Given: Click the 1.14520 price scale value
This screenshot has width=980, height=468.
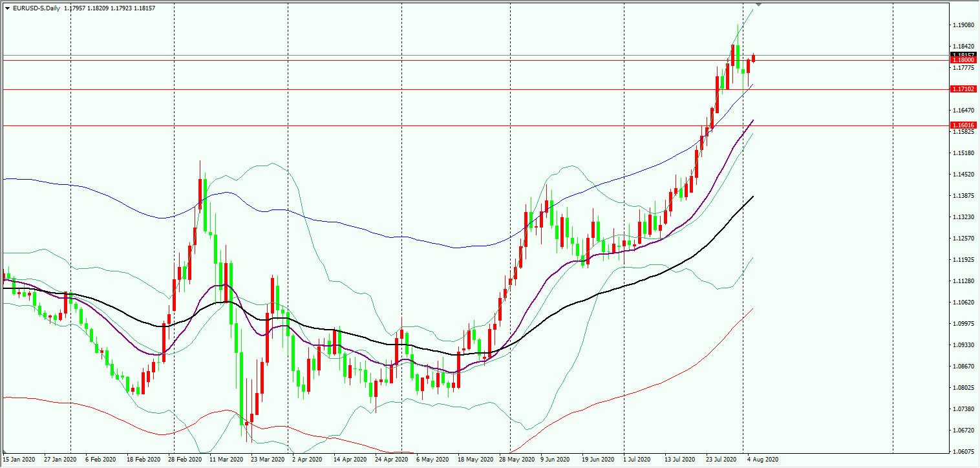Looking at the screenshot, I should click(963, 175).
